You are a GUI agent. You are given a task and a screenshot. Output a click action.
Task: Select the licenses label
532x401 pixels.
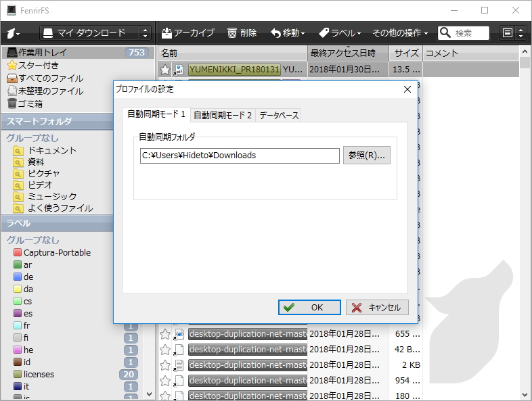click(x=34, y=374)
